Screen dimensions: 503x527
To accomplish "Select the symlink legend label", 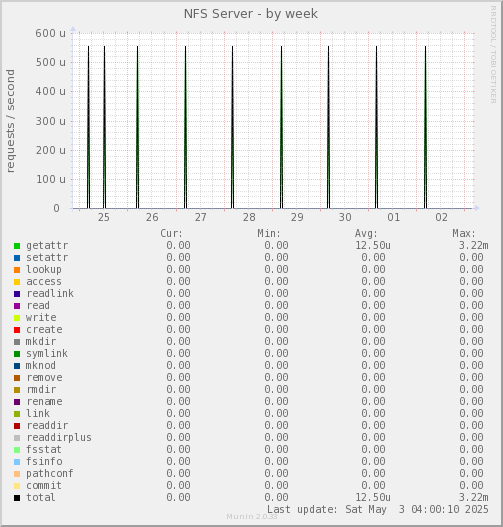I will [47, 354].
